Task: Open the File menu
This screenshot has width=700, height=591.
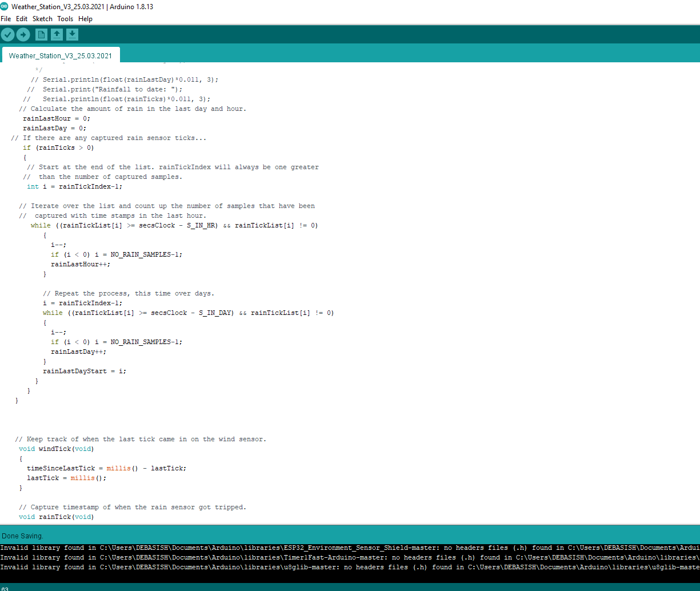Action: (x=6, y=19)
